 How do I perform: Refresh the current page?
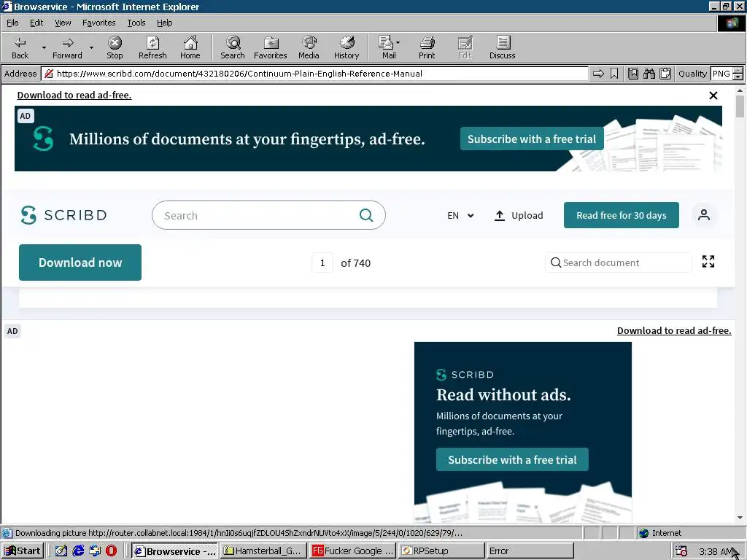[x=152, y=47]
